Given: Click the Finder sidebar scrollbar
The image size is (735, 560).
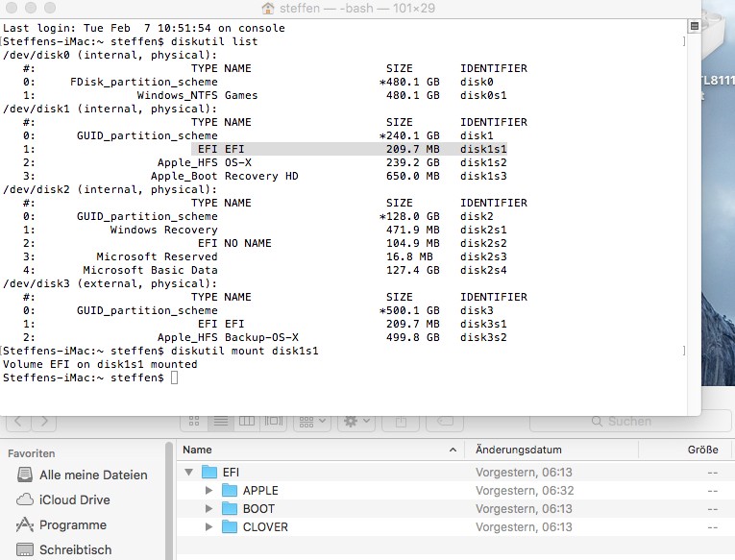Looking at the screenshot, I should [x=169, y=500].
